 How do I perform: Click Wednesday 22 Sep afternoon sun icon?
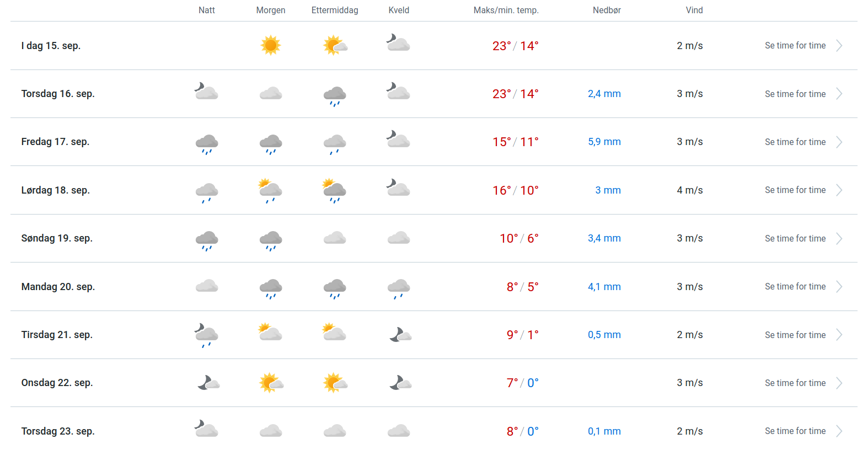pyautogui.click(x=335, y=383)
